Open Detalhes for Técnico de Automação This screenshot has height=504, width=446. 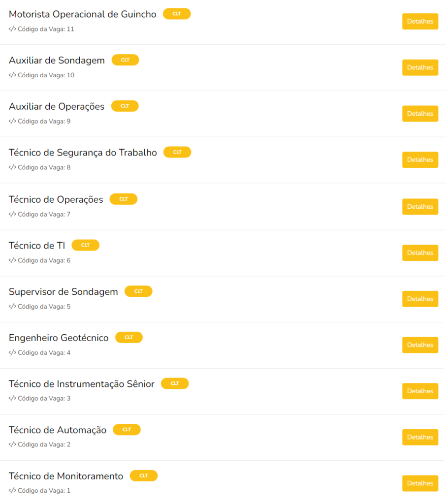420,437
